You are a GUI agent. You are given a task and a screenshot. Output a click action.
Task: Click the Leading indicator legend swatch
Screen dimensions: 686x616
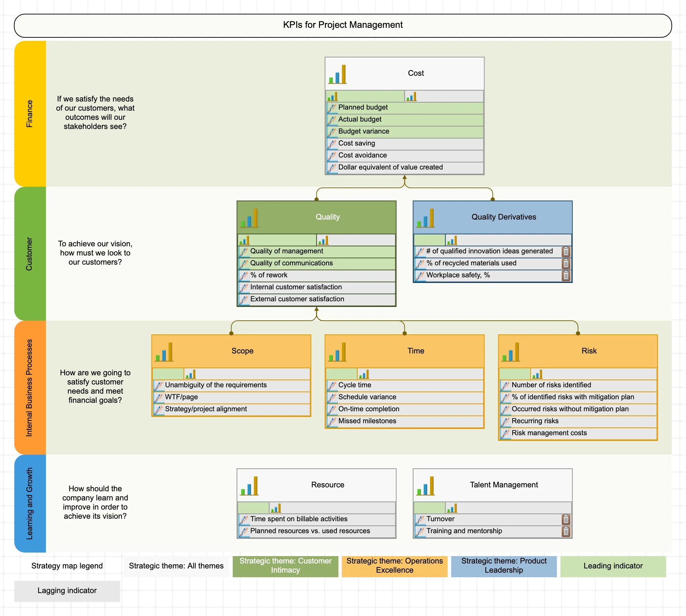pos(613,566)
